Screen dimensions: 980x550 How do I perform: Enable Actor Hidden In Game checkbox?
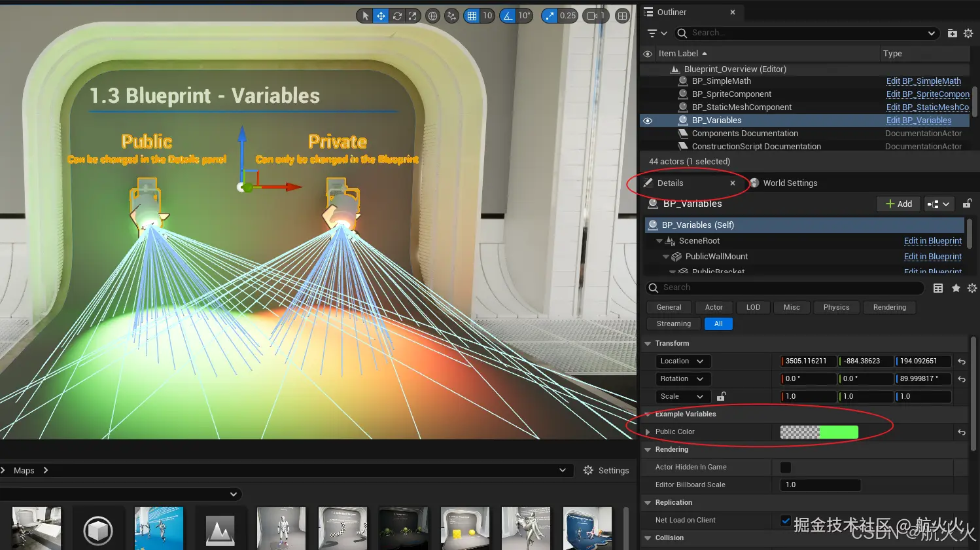click(786, 467)
